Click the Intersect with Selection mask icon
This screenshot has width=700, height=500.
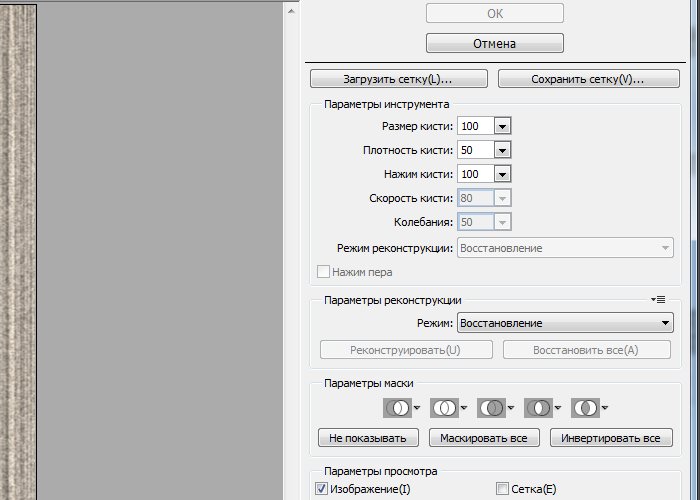pos(538,408)
